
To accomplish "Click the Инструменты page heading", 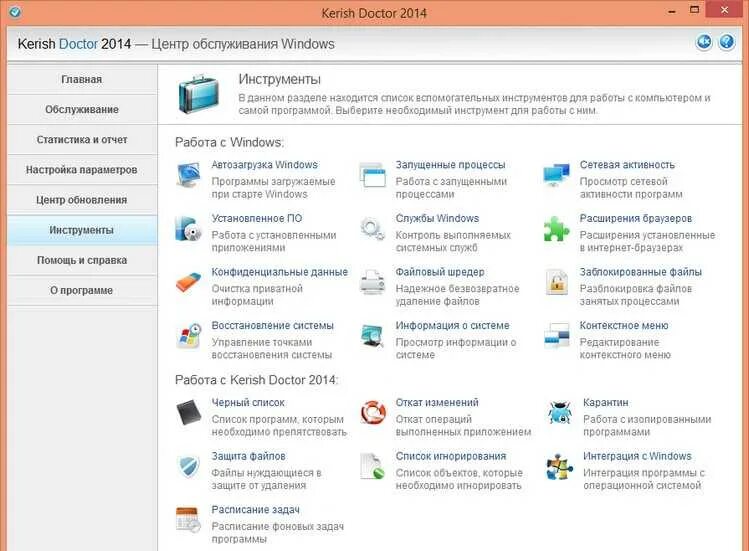I will [279, 79].
